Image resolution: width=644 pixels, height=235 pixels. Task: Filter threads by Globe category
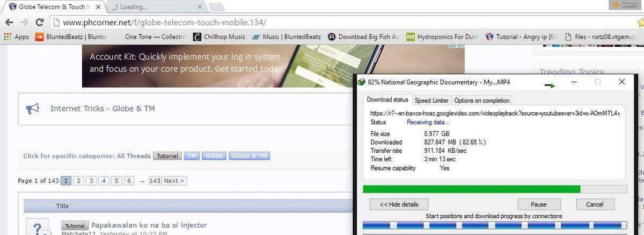pos(214,156)
